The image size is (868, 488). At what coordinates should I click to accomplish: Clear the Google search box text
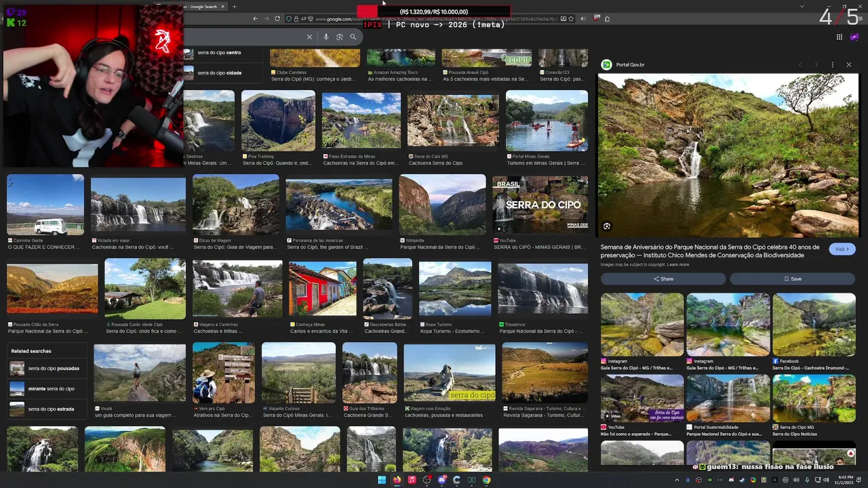tap(309, 37)
